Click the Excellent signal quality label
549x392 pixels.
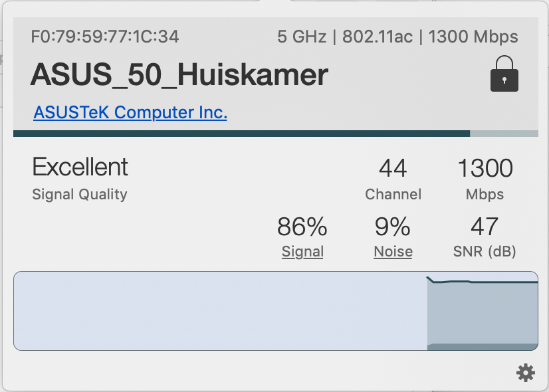coord(80,167)
